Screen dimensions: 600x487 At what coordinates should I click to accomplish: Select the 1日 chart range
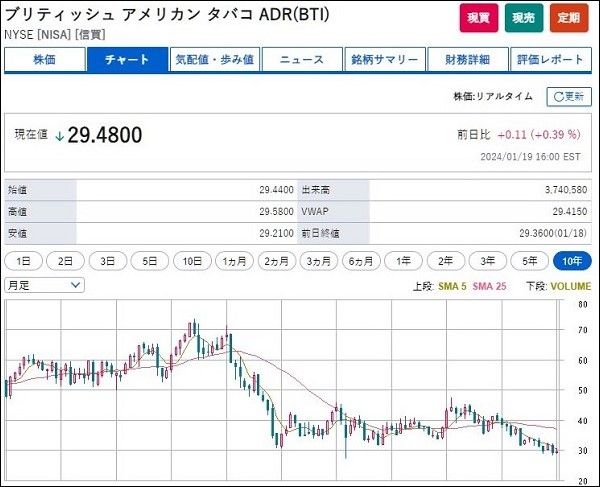[x=23, y=261]
